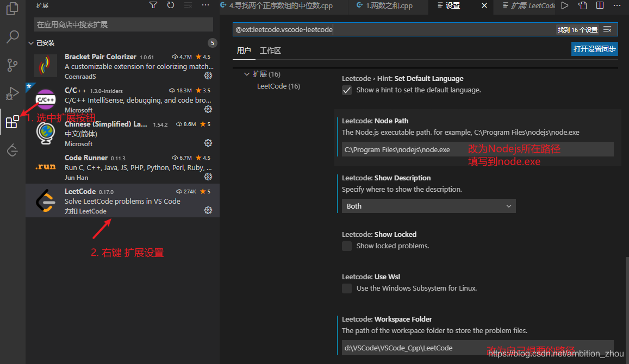Image resolution: width=629 pixels, height=364 pixels.
Task: Click the Split Editor icon
Action: coord(599,5)
